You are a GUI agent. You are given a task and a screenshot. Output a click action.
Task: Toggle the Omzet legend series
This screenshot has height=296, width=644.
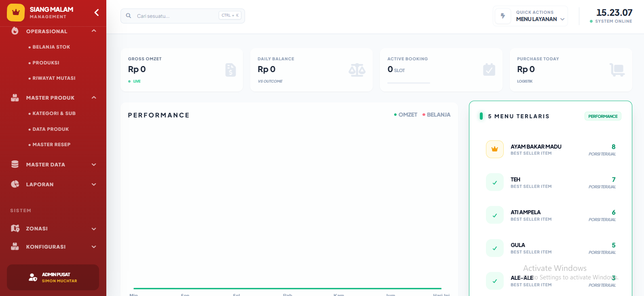click(x=405, y=115)
